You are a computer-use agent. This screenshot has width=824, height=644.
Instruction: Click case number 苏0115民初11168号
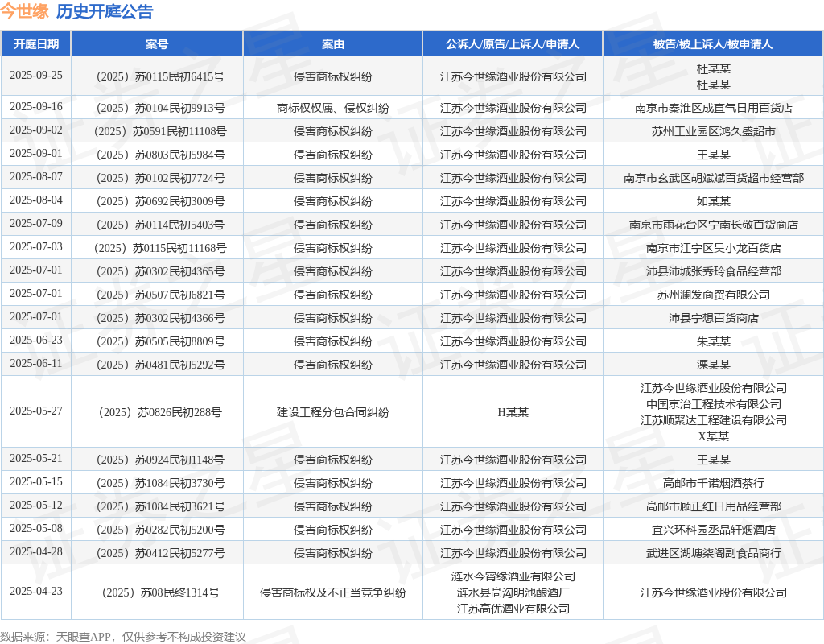pos(160,248)
